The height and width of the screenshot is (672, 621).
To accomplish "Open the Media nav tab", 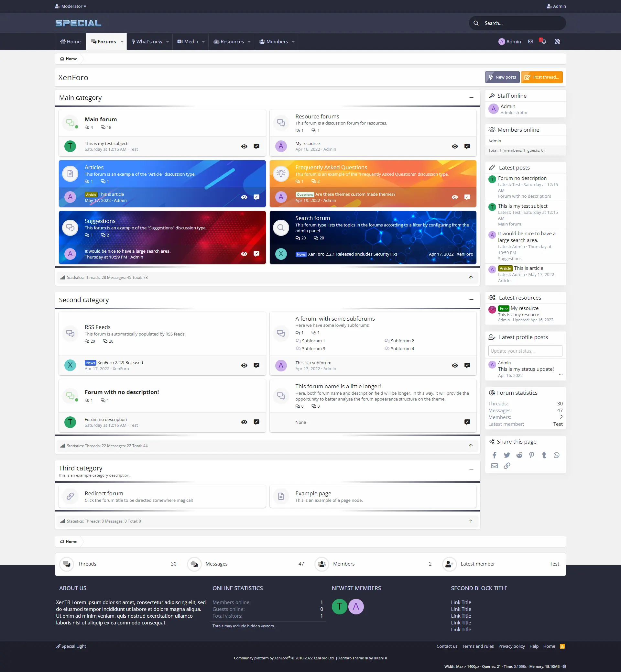I will point(188,42).
